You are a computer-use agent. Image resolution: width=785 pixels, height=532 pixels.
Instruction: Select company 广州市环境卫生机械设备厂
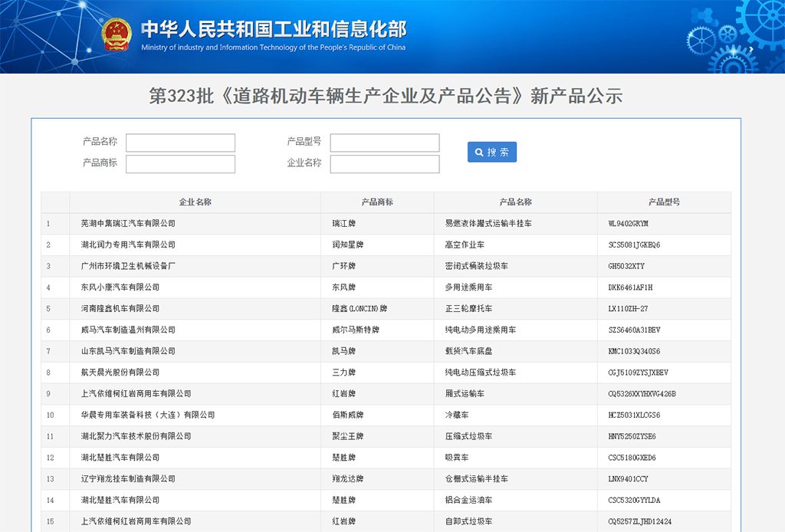coord(128,266)
